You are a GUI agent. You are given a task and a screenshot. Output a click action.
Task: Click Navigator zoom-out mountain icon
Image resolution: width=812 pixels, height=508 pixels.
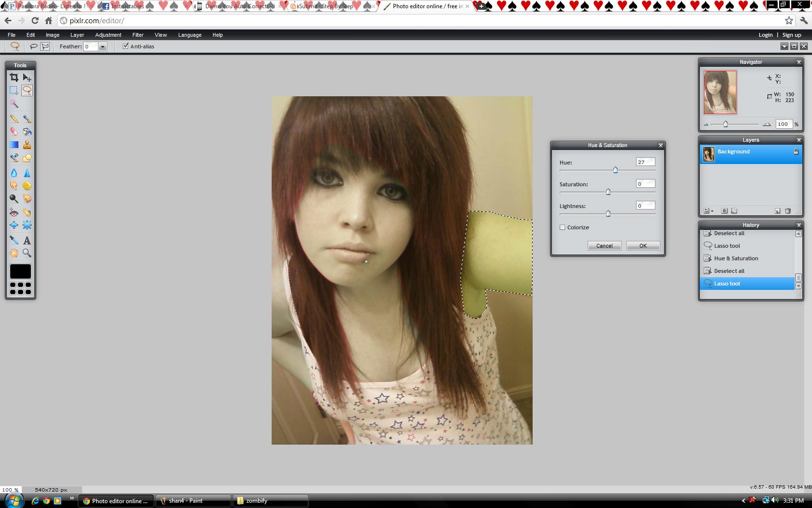click(x=706, y=125)
